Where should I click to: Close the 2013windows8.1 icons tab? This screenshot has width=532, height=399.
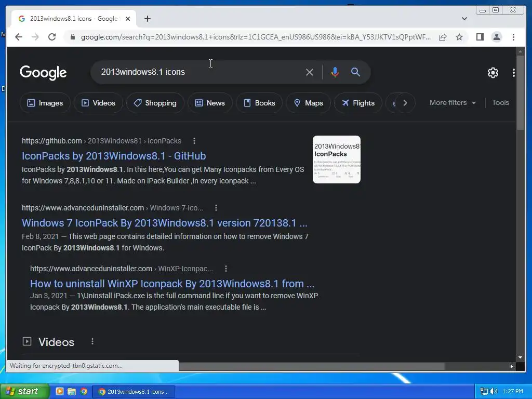click(128, 19)
